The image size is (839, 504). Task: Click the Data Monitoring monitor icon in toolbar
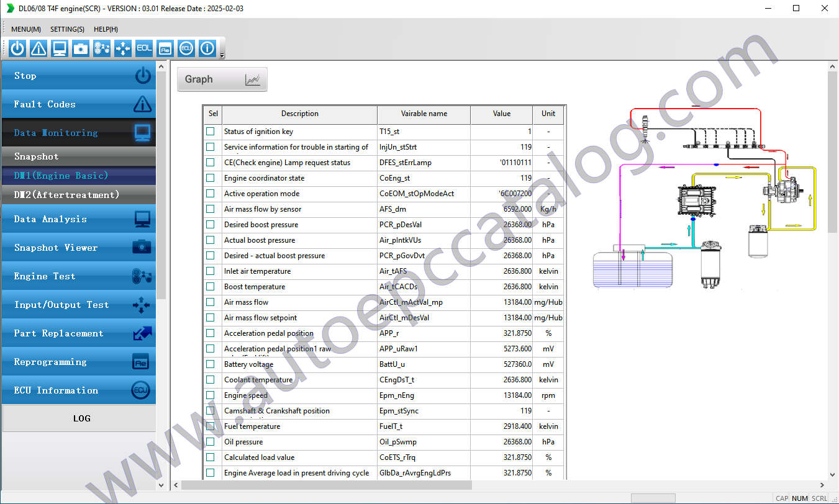click(59, 48)
